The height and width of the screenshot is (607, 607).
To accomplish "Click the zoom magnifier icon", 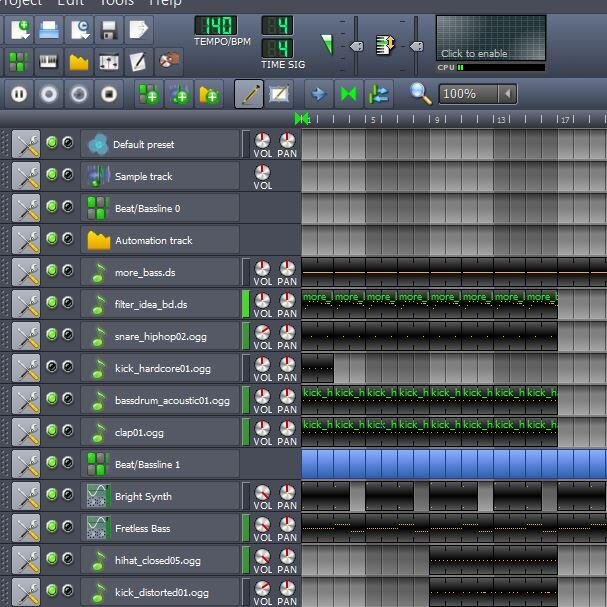I will pyautogui.click(x=420, y=94).
